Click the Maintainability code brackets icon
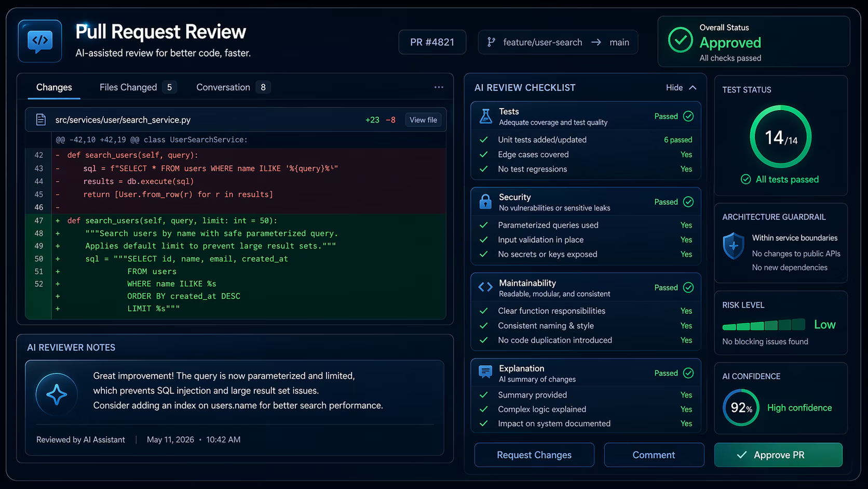The width and height of the screenshot is (868, 489). coord(485,287)
